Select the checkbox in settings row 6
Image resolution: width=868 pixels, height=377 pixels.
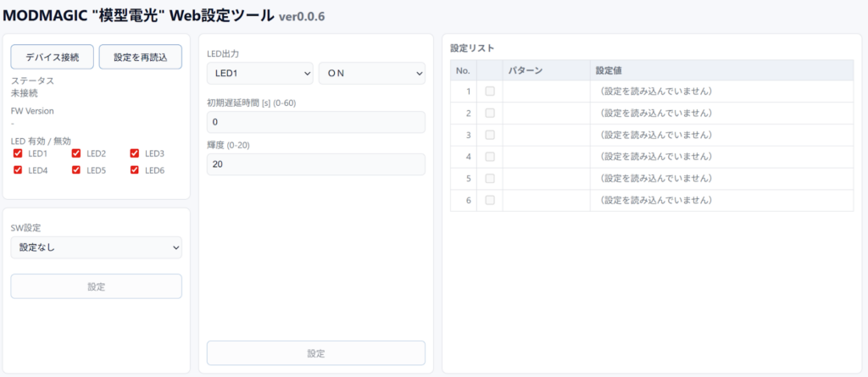[x=489, y=200]
